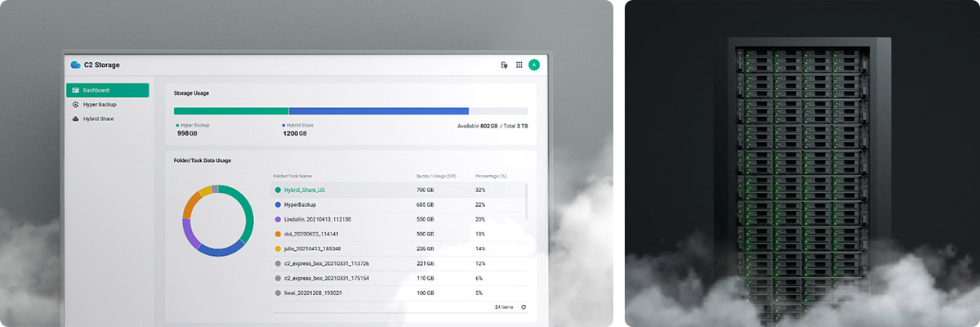Click the C2 Storage cloud logo

tap(75, 65)
